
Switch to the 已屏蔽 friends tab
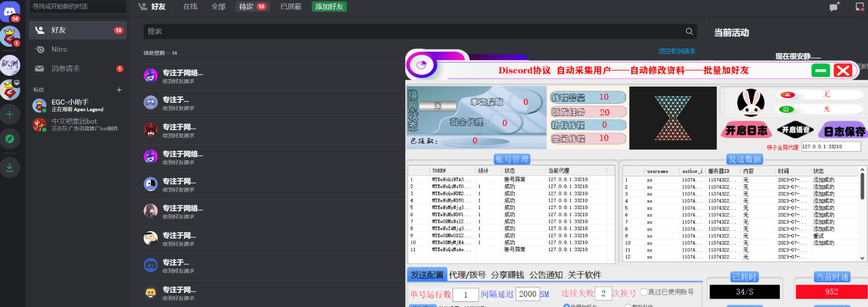[x=291, y=7]
